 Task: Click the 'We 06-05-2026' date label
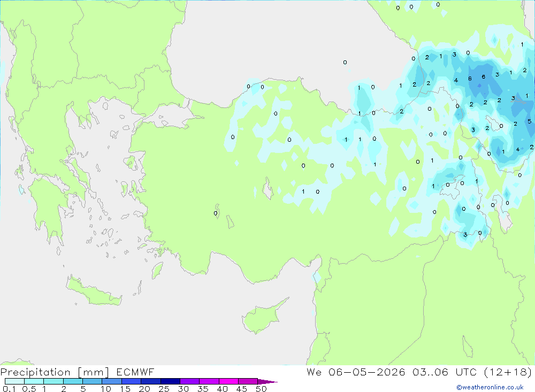pos(356,372)
